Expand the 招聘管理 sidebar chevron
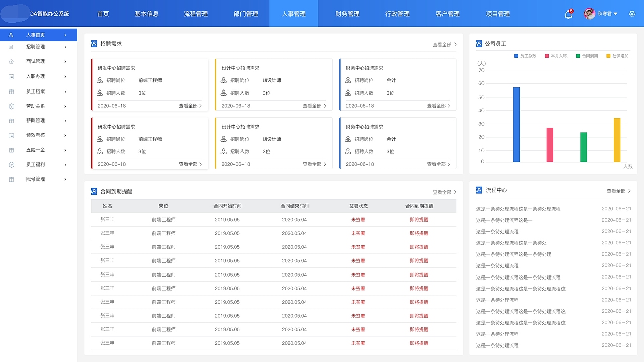 (65, 47)
